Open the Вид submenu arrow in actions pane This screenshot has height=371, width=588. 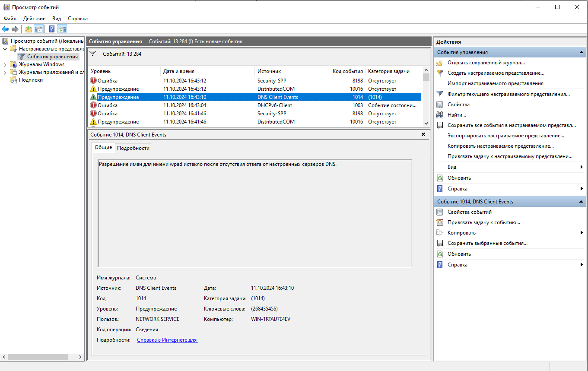click(x=582, y=167)
